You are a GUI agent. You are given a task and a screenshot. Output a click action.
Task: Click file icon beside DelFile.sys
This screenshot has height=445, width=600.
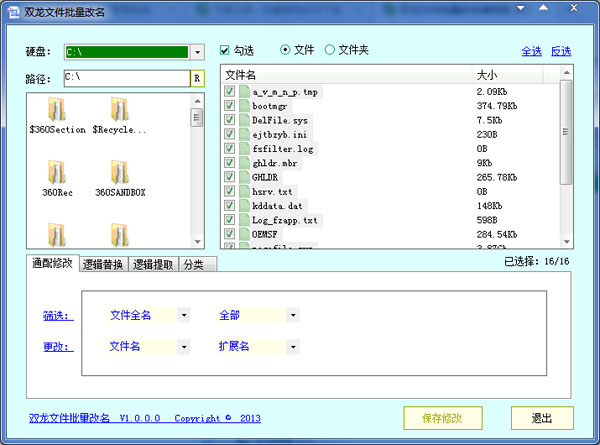point(245,120)
